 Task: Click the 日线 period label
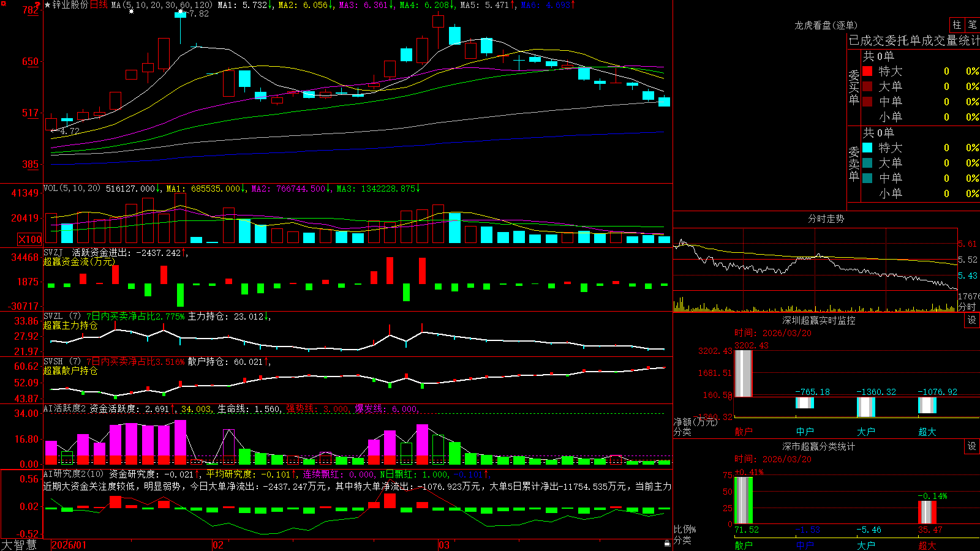point(99,5)
